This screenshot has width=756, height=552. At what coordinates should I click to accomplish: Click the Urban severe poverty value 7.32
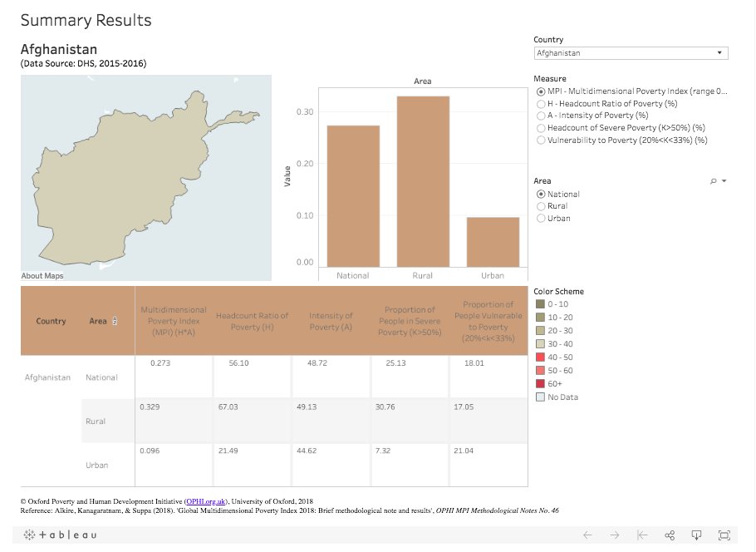pos(383,451)
